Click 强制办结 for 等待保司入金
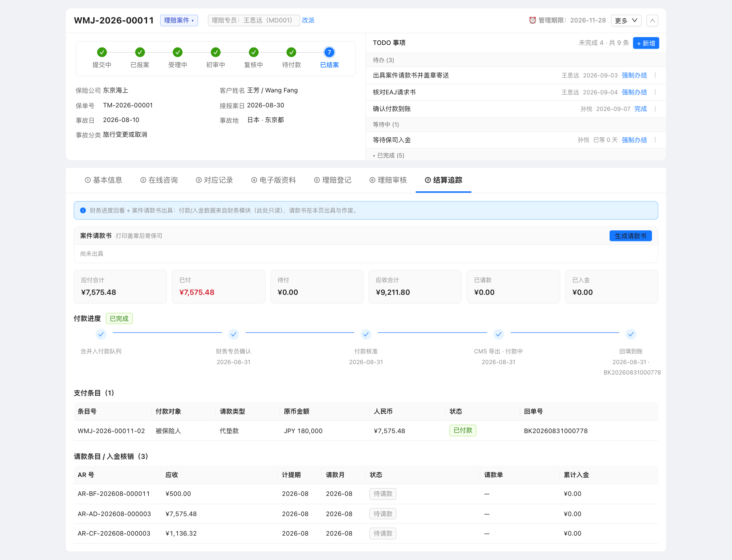Image resolution: width=732 pixels, height=560 pixels. pyautogui.click(x=634, y=140)
